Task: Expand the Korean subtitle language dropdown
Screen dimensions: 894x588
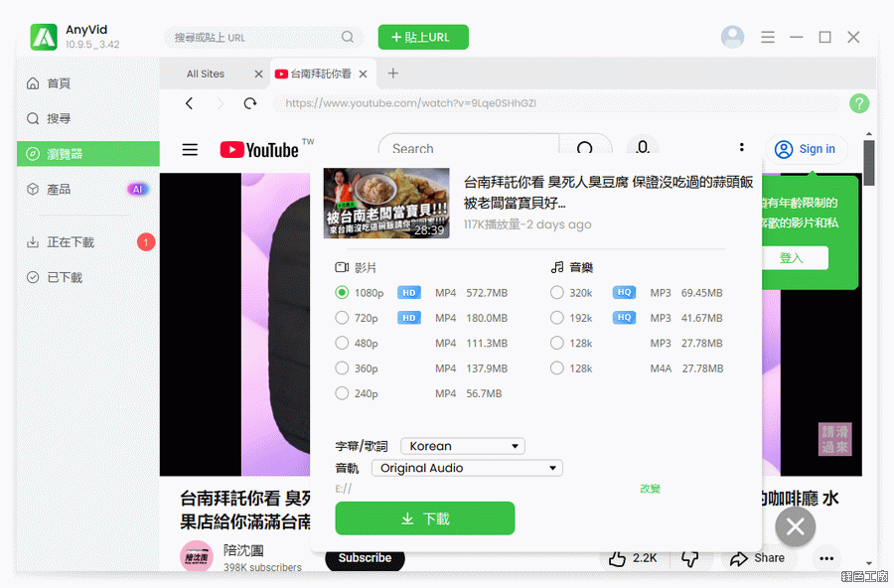Action: tap(463, 446)
